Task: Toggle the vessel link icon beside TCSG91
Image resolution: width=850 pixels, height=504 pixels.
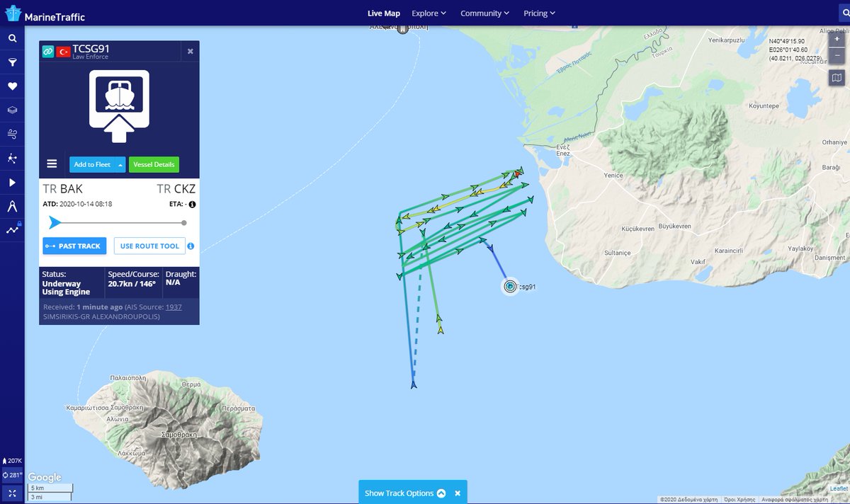Action: tap(48, 52)
